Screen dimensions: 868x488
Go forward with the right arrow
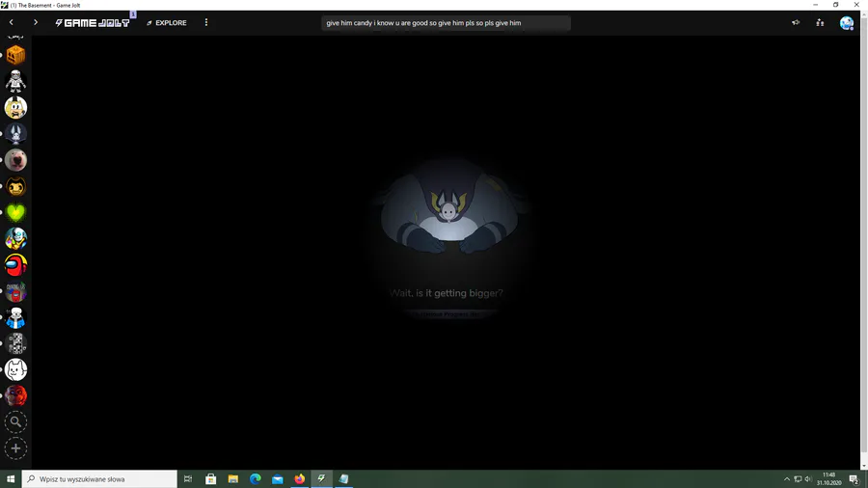[36, 23]
